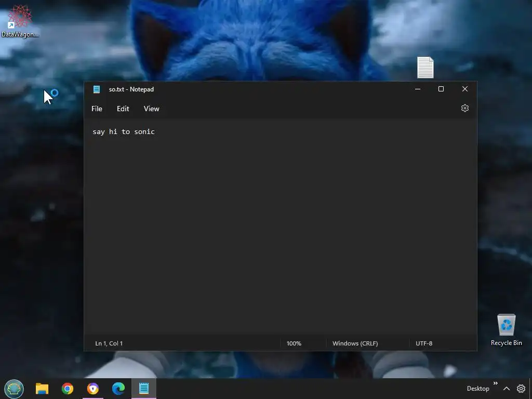The height and width of the screenshot is (399, 532).
Task: Minimize the Notepad window
Action: (418, 89)
